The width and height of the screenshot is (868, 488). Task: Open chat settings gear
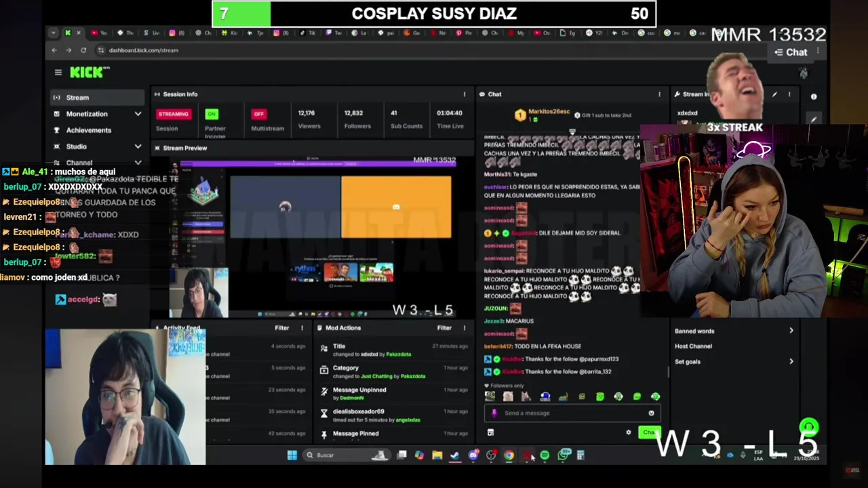point(629,432)
